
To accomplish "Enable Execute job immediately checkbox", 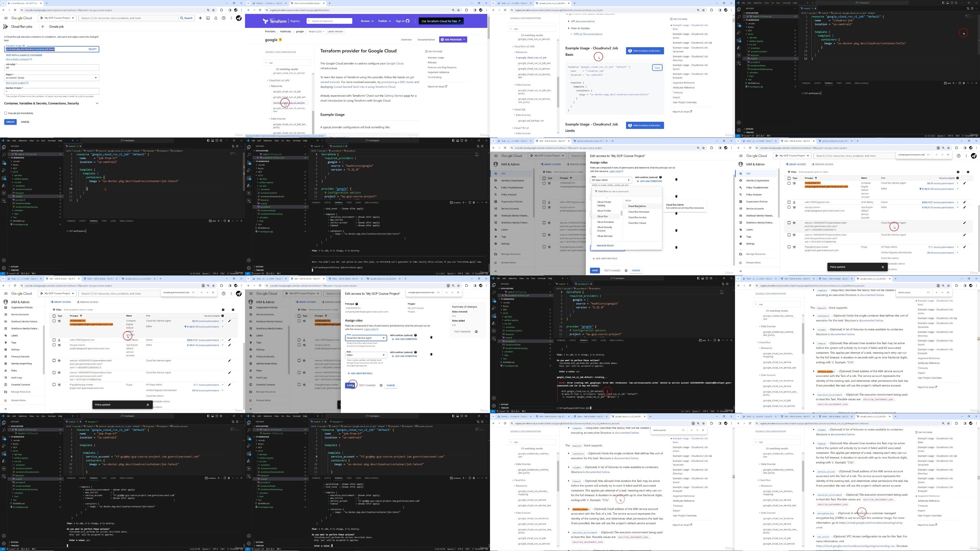I will click(x=6, y=113).
